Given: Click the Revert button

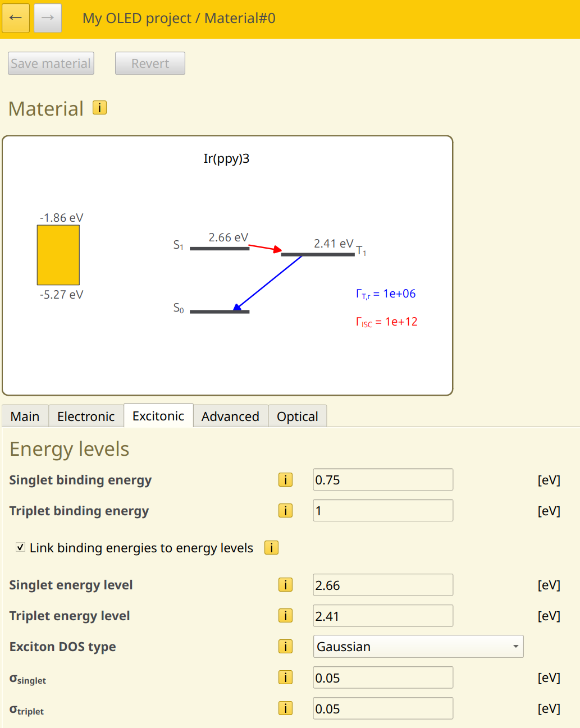Looking at the screenshot, I should [150, 63].
